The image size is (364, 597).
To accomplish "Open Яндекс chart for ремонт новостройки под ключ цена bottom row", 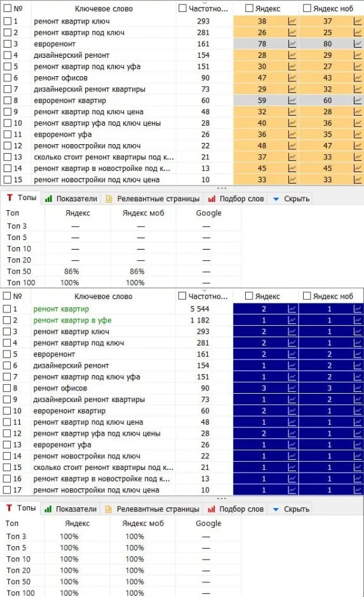I will click(292, 490).
